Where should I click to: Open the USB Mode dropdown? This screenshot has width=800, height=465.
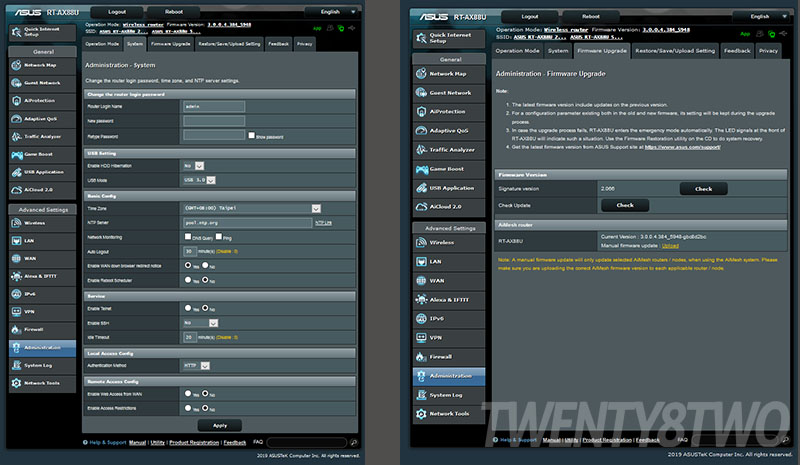pyautogui.click(x=199, y=180)
